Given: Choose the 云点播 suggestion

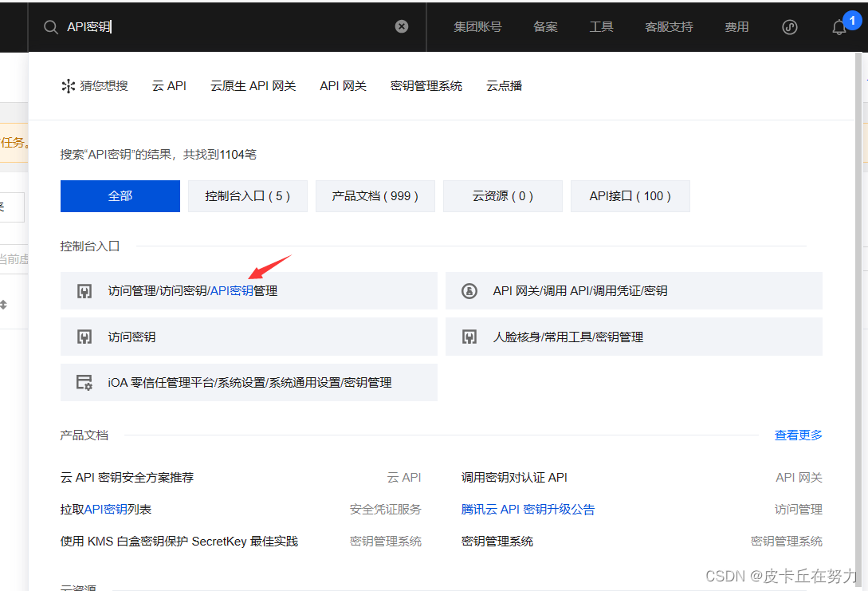Looking at the screenshot, I should coord(504,86).
